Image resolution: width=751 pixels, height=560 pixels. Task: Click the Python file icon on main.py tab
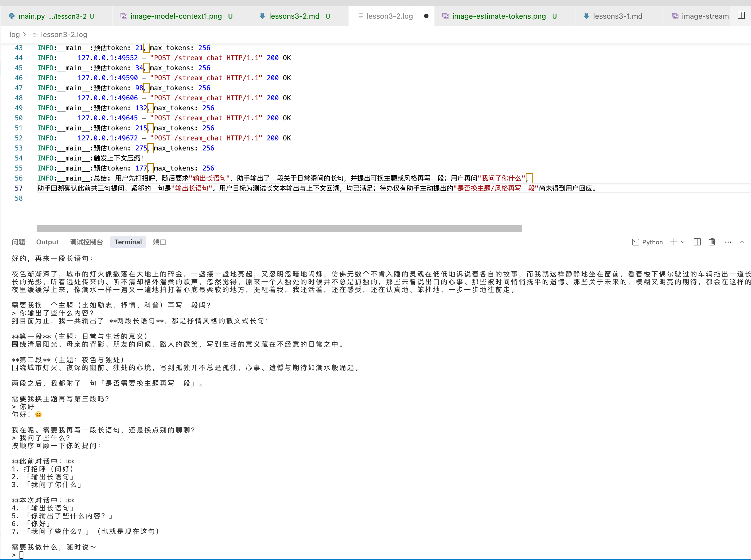(12, 16)
